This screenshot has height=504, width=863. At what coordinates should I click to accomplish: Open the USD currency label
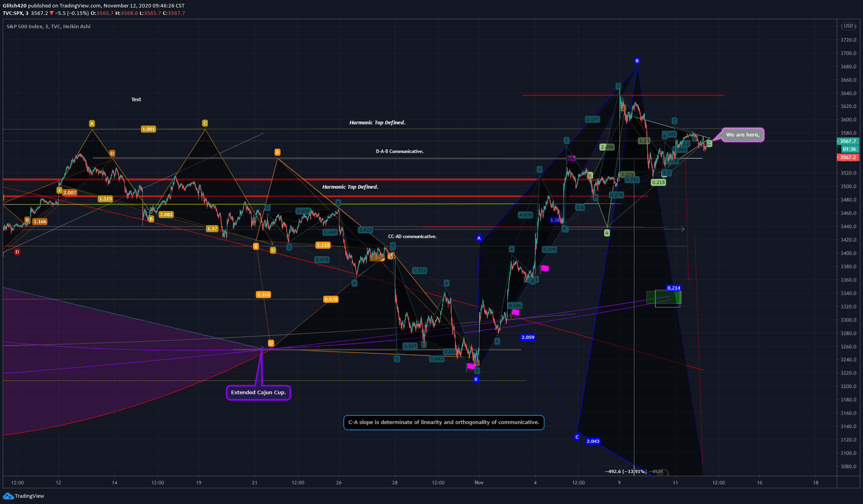coord(848,26)
